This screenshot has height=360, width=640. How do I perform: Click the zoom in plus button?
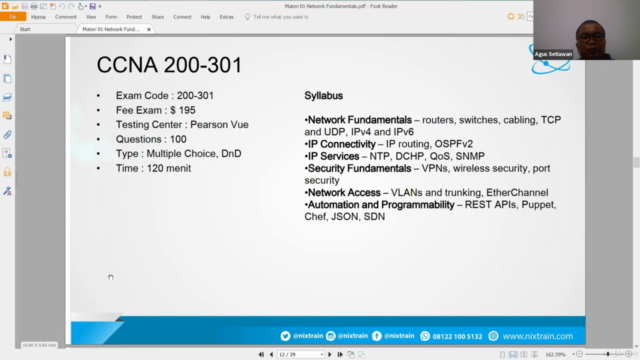click(x=629, y=354)
